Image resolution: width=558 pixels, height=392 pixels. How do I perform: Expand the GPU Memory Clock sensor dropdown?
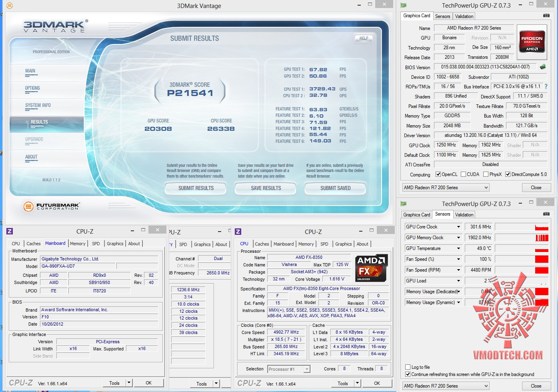pyautogui.click(x=458, y=238)
